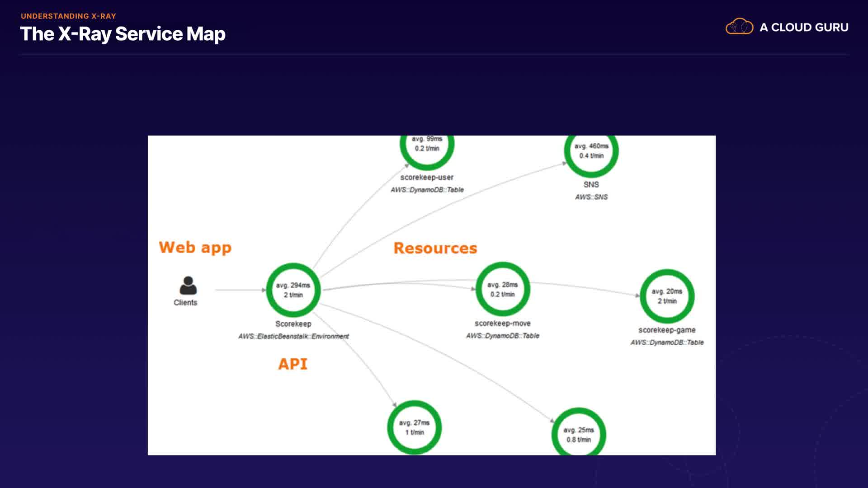This screenshot has width=868, height=488.
Task: Click the scorekeep-game name label
Action: tap(667, 330)
